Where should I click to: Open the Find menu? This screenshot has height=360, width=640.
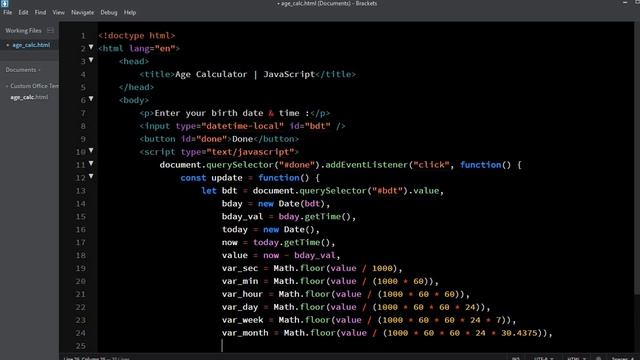pyautogui.click(x=40, y=13)
